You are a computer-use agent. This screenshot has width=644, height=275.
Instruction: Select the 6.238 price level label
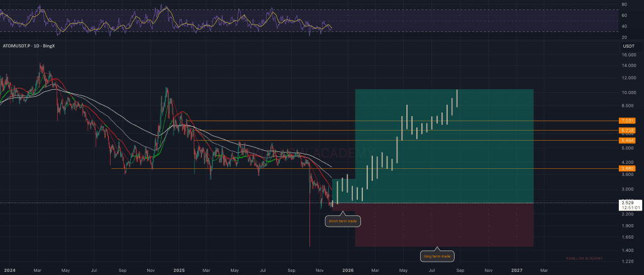point(627,130)
